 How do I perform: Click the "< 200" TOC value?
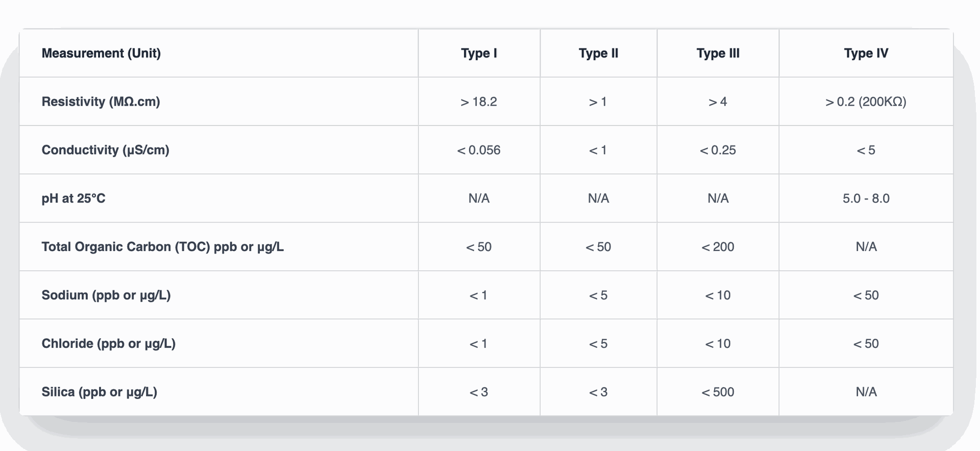coord(718,247)
